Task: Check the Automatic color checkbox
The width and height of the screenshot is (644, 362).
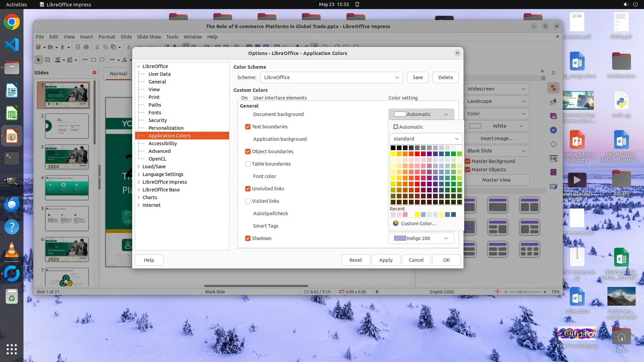Action: pos(396,127)
